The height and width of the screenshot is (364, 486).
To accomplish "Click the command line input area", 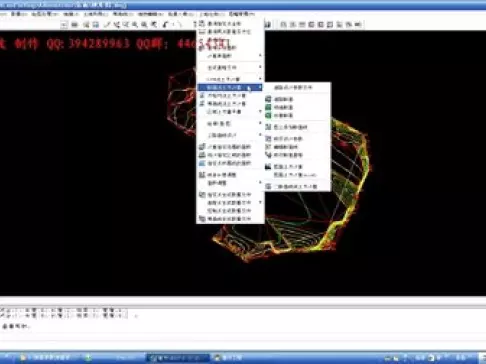I will (243, 327).
